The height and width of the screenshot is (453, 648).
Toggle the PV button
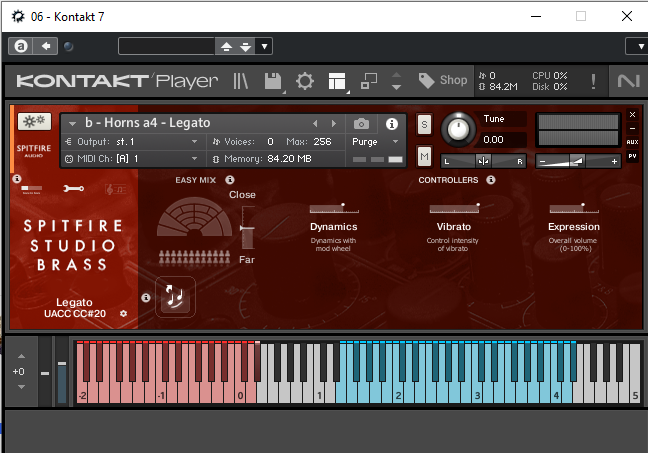pos(632,156)
